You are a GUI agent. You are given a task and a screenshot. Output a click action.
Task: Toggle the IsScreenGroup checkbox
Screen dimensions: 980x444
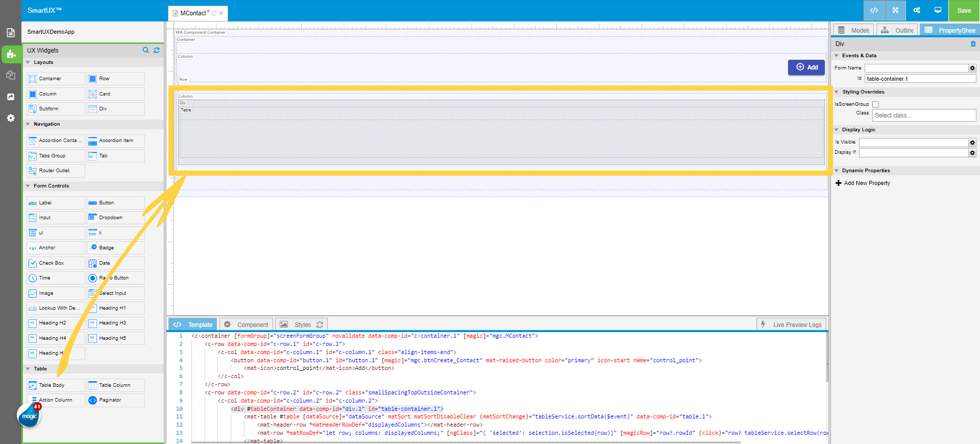[875, 104]
